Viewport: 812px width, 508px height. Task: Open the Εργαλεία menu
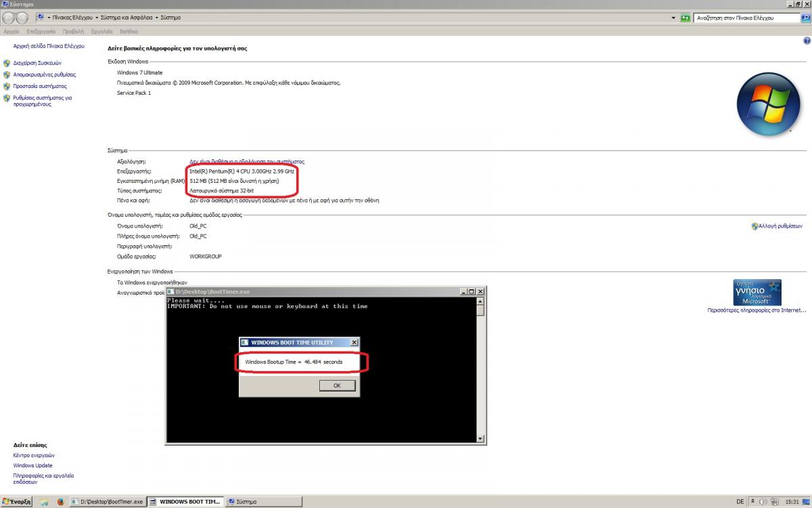click(x=102, y=31)
